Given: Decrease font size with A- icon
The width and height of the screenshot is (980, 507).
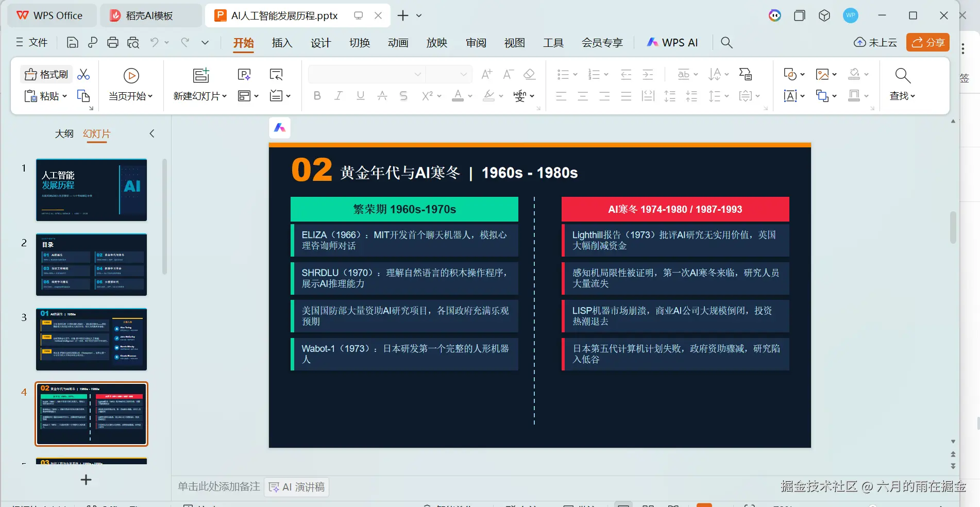Looking at the screenshot, I should pyautogui.click(x=508, y=75).
